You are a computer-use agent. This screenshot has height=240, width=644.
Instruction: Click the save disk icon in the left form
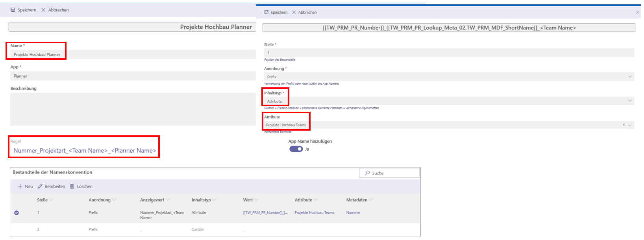coord(13,10)
